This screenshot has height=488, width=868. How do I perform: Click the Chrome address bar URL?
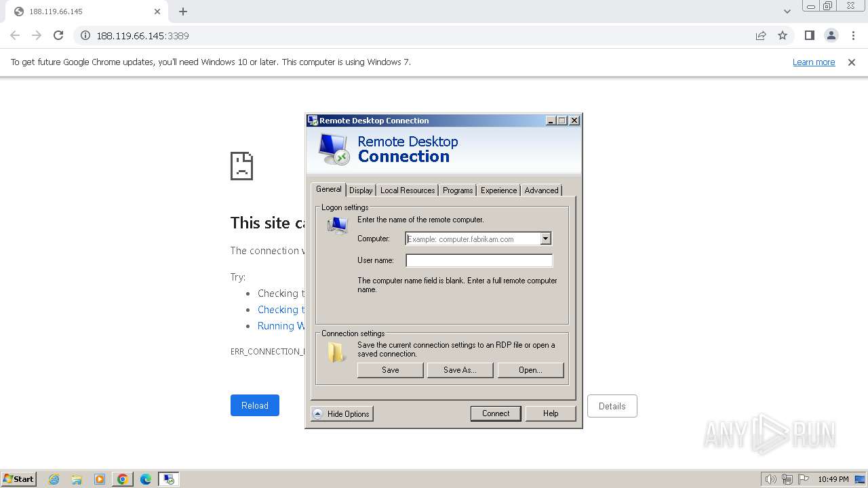(142, 36)
